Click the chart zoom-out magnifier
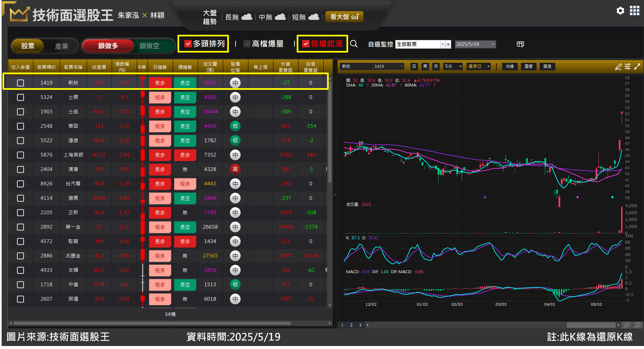The image size is (644, 349). tap(638, 325)
